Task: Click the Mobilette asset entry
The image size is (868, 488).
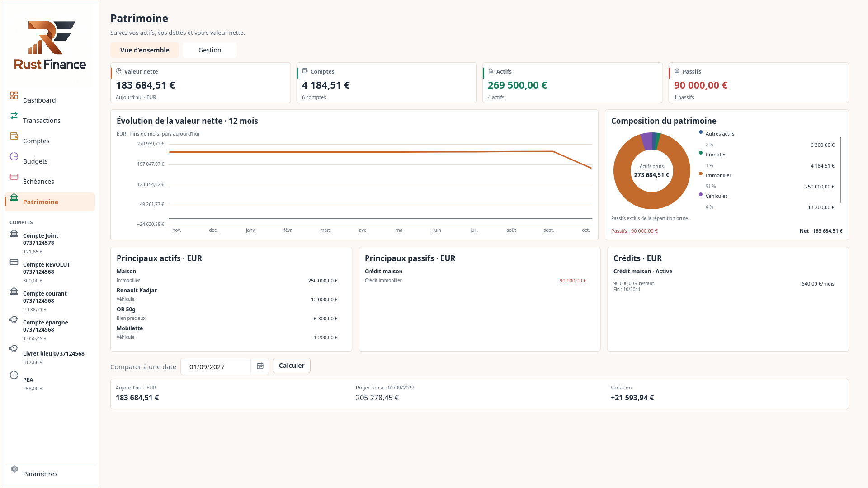Action: click(x=227, y=333)
